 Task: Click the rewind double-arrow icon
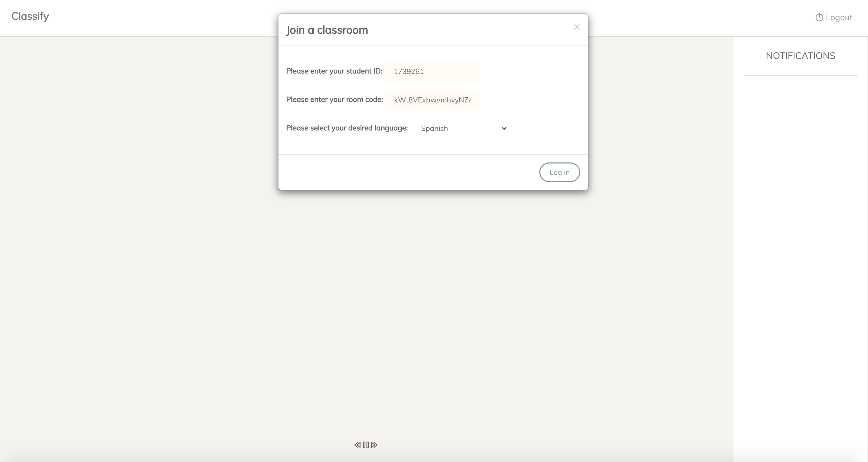(x=357, y=445)
